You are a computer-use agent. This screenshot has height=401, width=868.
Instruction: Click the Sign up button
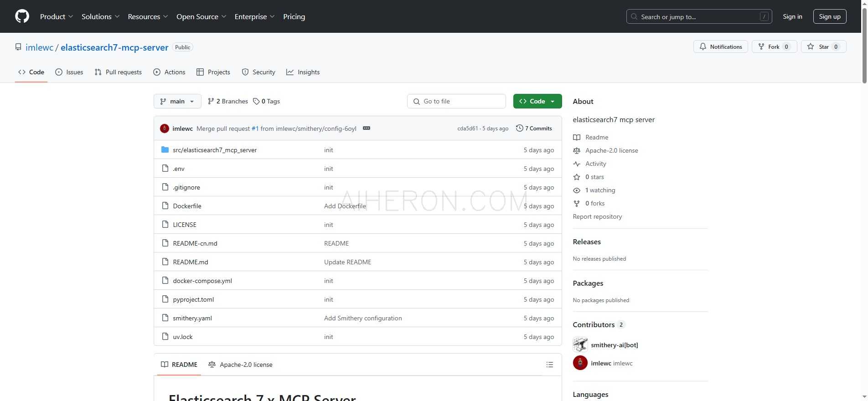click(830, 16)
